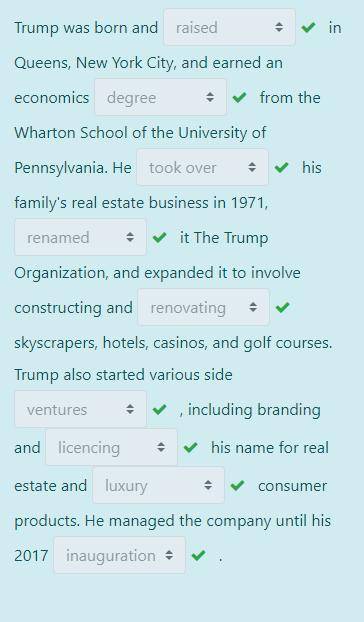Open the 'ventures' dropdown
The image size is (364, 622).
(80, 409)
